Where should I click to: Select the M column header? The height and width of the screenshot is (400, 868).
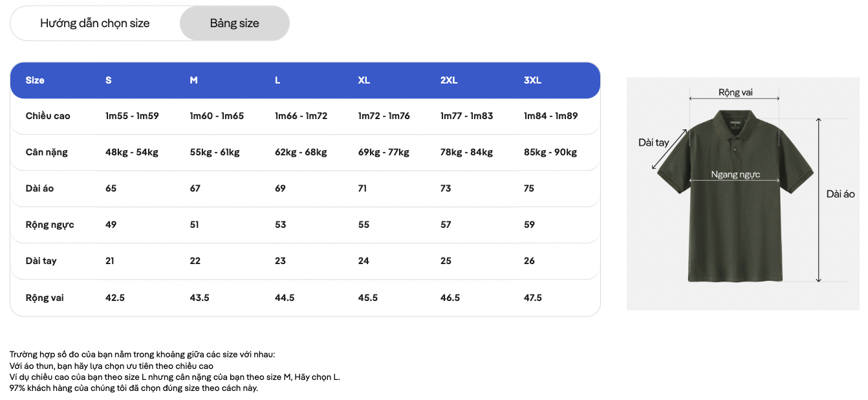pos(193,80)
